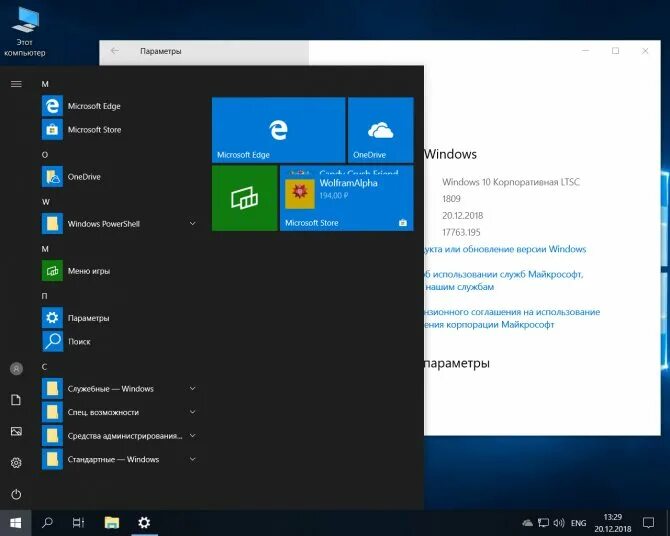Open Settings gear in Start sidebar
The height and width of the screenshot is (536, 670).
point(16,462)
